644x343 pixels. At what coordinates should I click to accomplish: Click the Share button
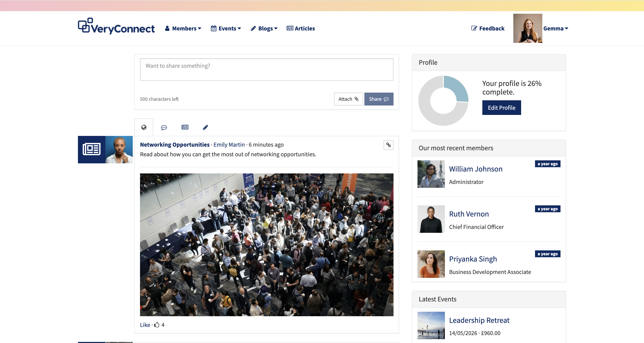pos(379,99)
